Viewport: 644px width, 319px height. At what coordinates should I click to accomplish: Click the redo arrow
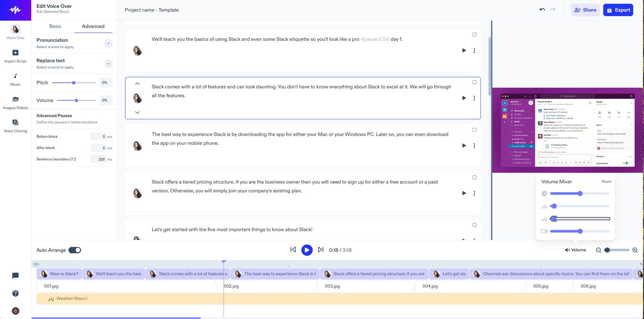point(553,10)
